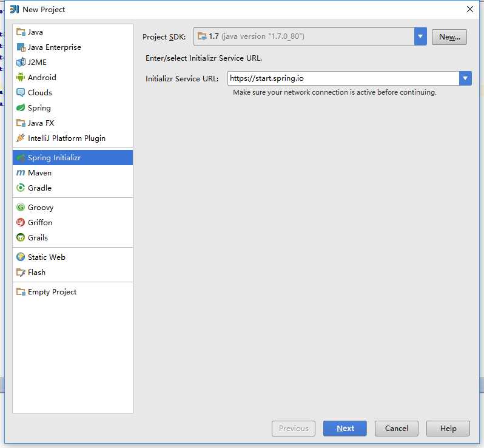Select Spring Initializr entry
Image resolution: width=484 pixels, height=448 pixels.
[x=73, y=158]
